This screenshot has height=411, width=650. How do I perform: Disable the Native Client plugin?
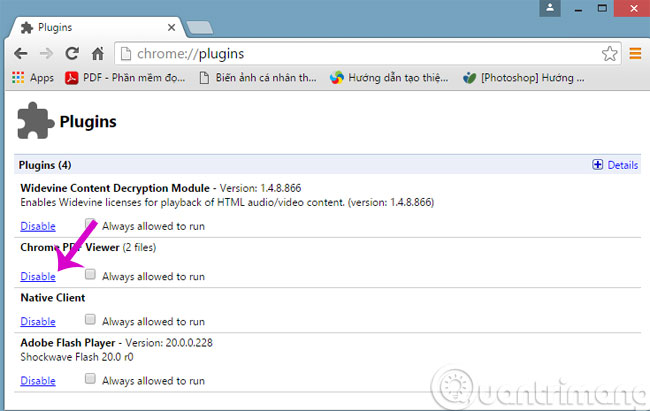click(38, 321)
